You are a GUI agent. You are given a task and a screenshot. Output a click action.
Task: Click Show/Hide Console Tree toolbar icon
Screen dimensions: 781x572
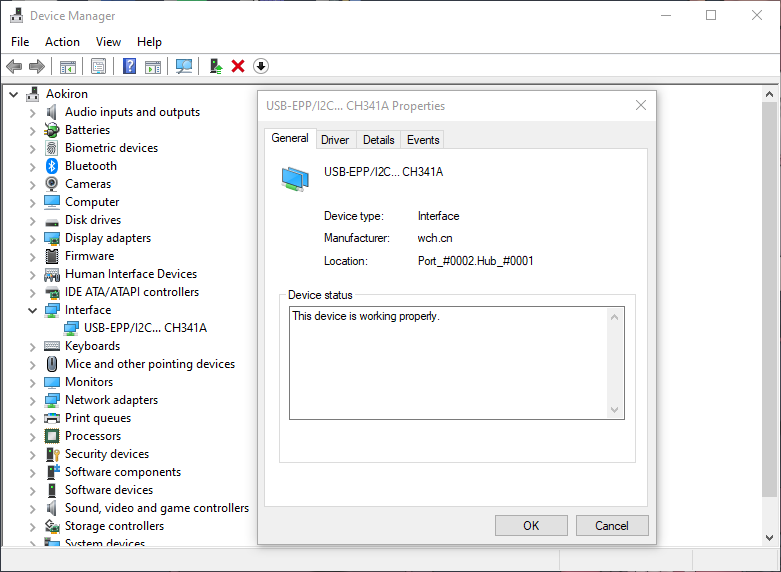tap(68, 66)
